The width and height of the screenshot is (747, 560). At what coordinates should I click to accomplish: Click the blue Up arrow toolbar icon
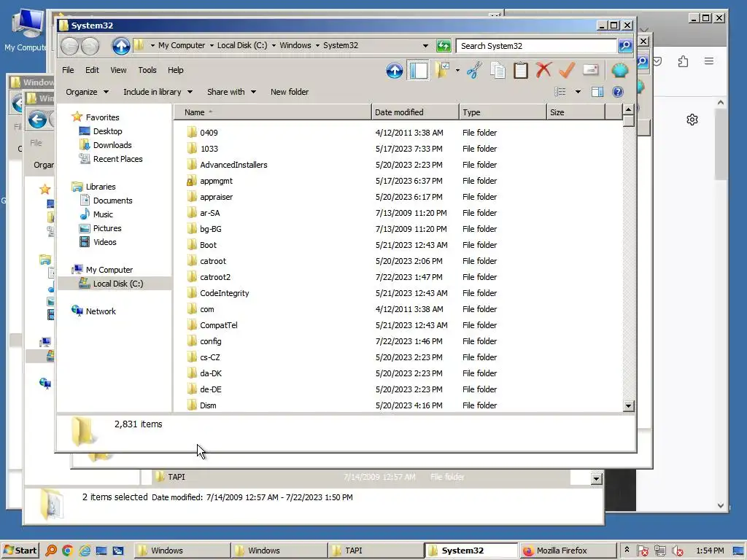[395, 71]
